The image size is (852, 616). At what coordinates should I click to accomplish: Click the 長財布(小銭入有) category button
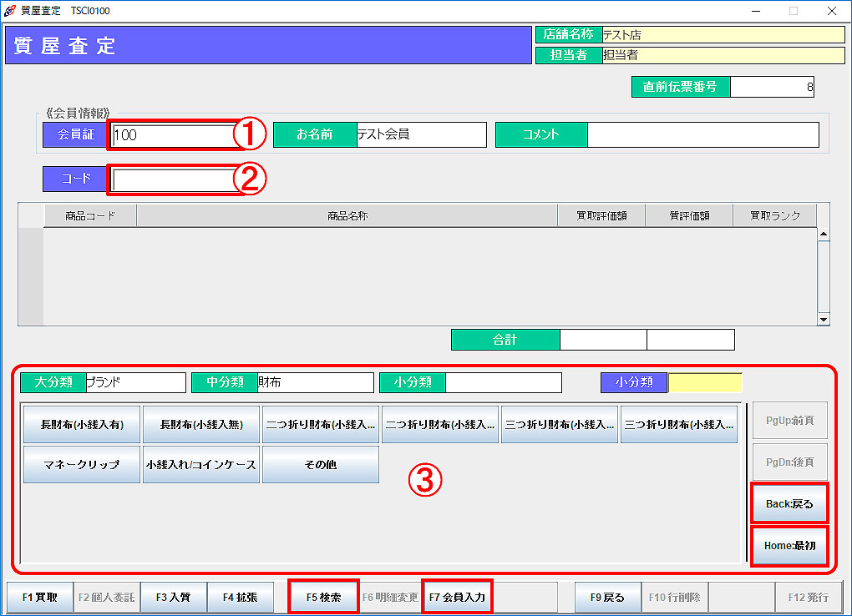[x=82, y=425]
